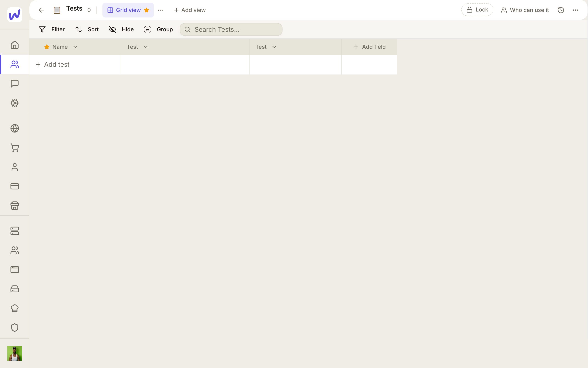Expand the second Test column chevron

tap(274, 47)
